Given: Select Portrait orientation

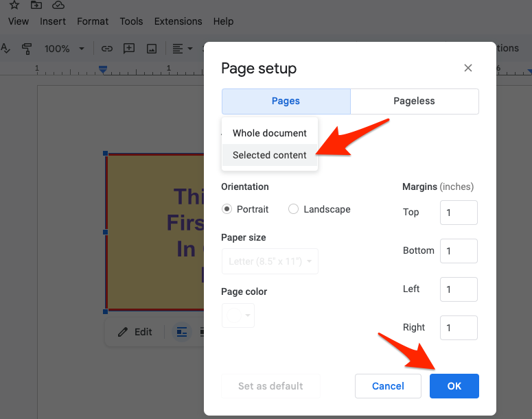Looking at the screenshot, I should 227,209.
